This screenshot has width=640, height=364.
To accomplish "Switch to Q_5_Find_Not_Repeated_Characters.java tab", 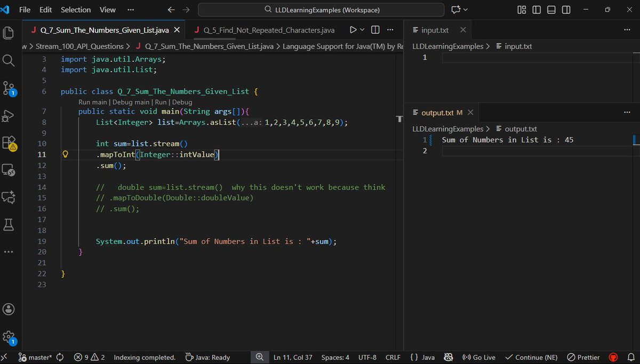I will coord(263,30).
